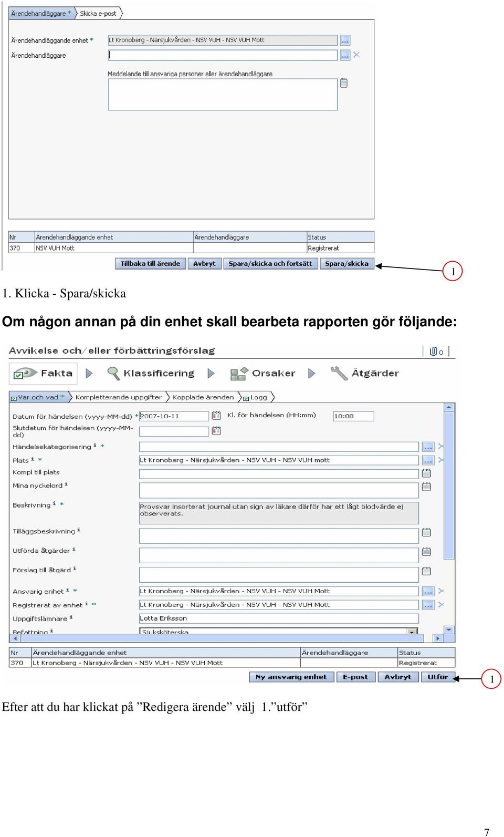Viewport: 504px width, 837px height.
Task: Click Avbryt button beside Utför
Action: [x=398, y=677]
